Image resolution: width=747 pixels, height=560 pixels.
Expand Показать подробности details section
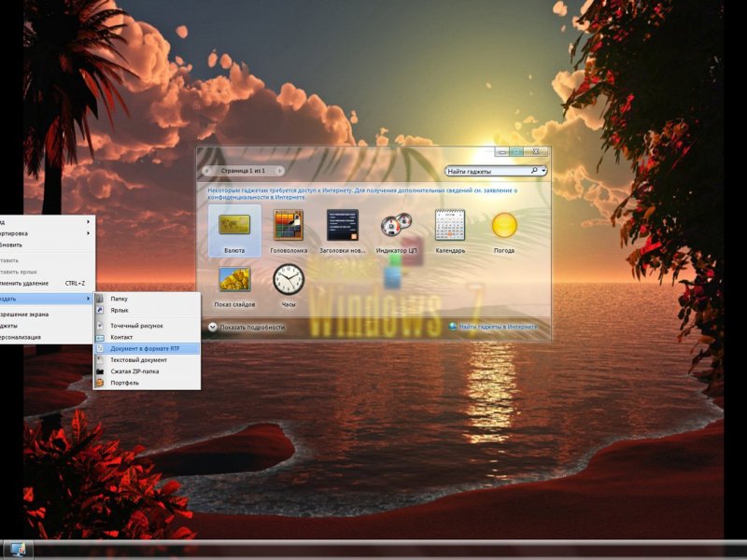pos(247,328)
